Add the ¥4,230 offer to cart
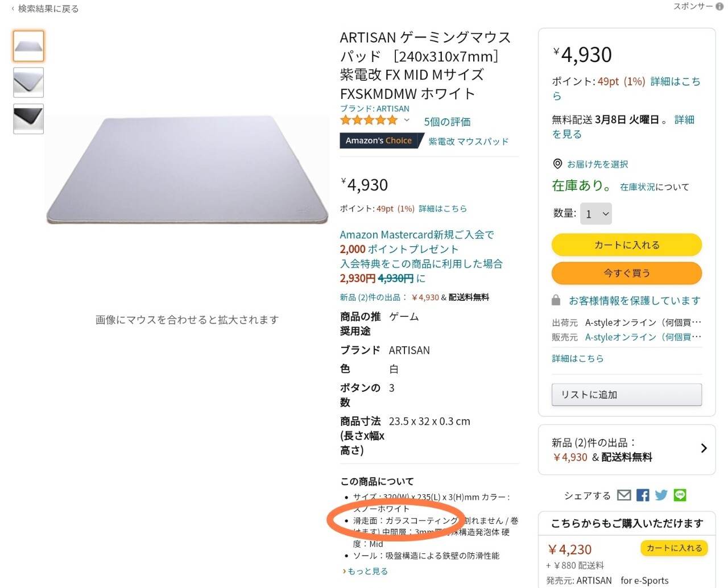The image size is (728, 588). 674,548
